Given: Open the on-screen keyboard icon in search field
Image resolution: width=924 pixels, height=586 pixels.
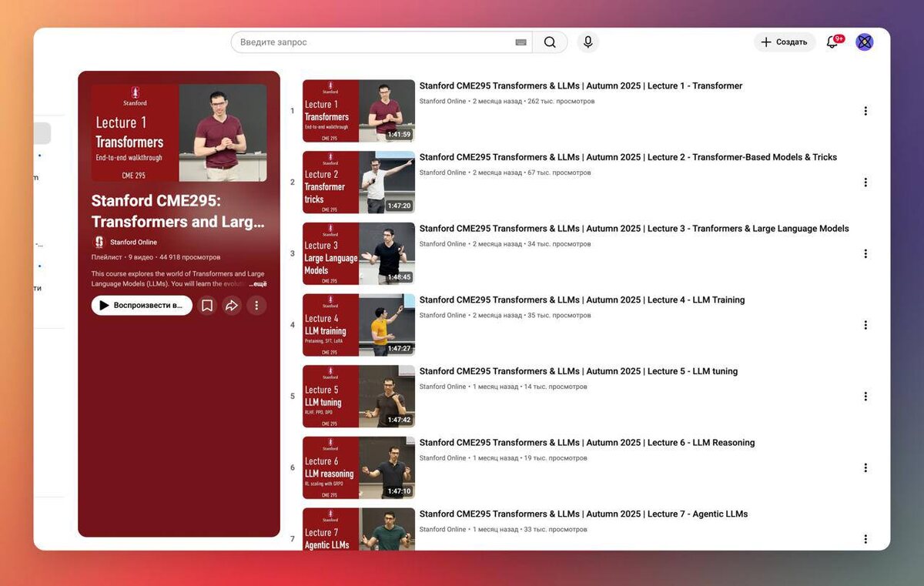Looking at the screenshot, I should [521, 42].
